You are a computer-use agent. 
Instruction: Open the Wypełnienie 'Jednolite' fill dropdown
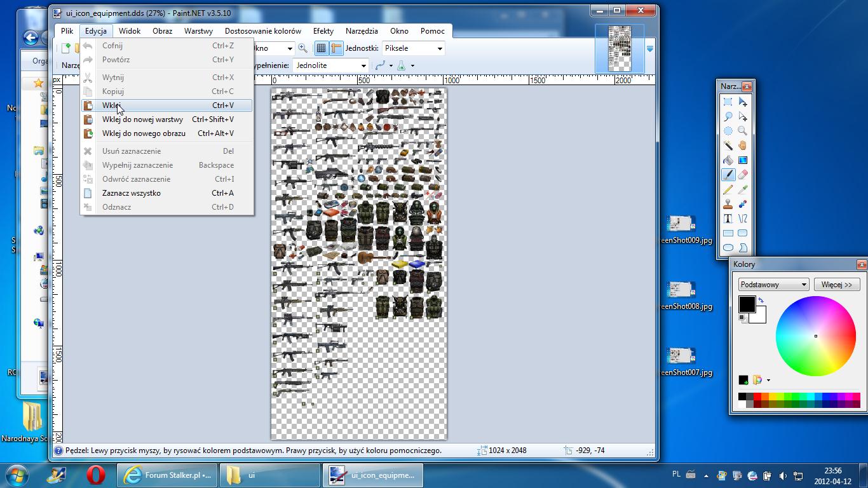(x=363, y=65)
